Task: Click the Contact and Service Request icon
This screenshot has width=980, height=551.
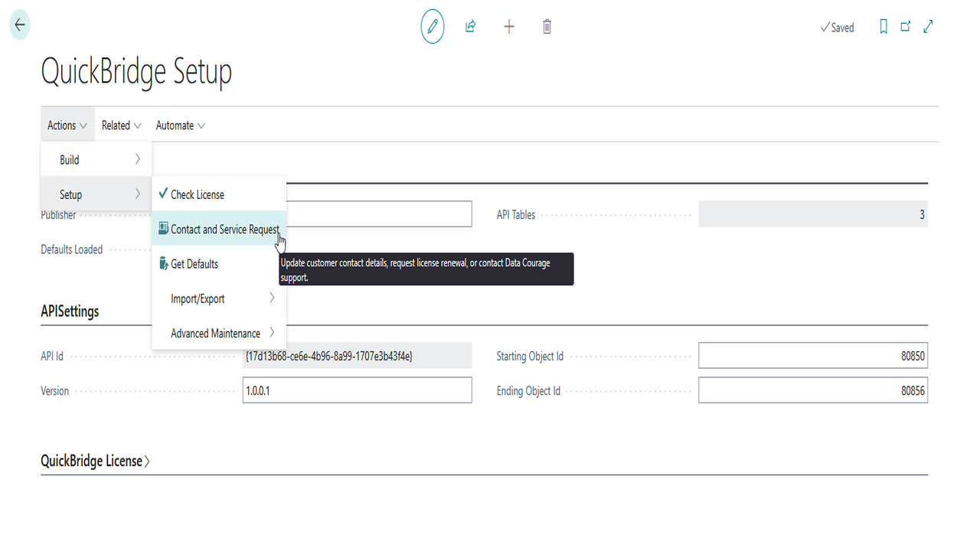Action: coord(163,229)
